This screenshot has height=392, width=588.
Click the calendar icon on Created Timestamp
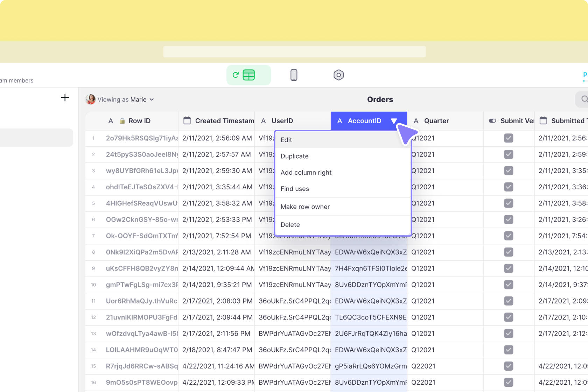(187, 121)
